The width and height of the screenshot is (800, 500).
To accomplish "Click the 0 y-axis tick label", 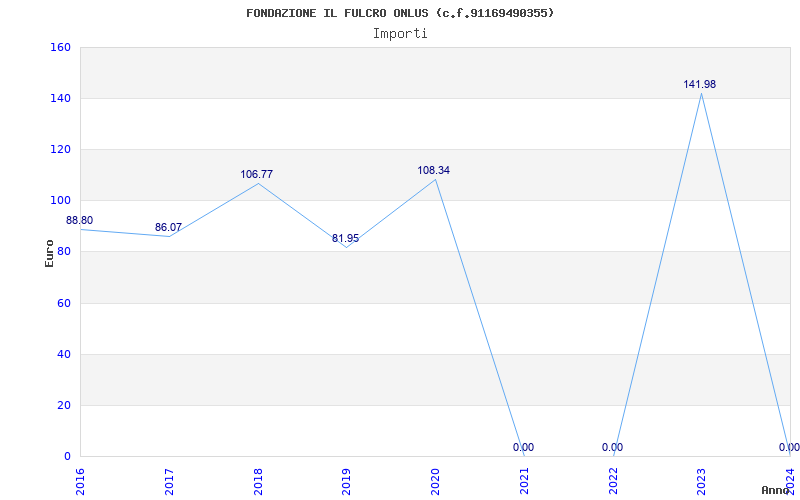I will pos(67,456).
